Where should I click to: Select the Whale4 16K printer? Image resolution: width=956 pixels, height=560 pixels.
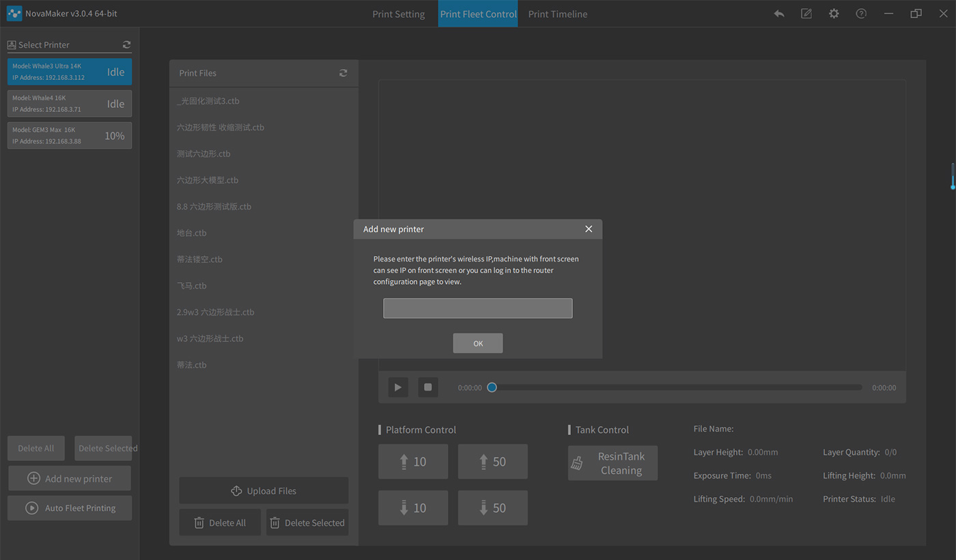70,104
